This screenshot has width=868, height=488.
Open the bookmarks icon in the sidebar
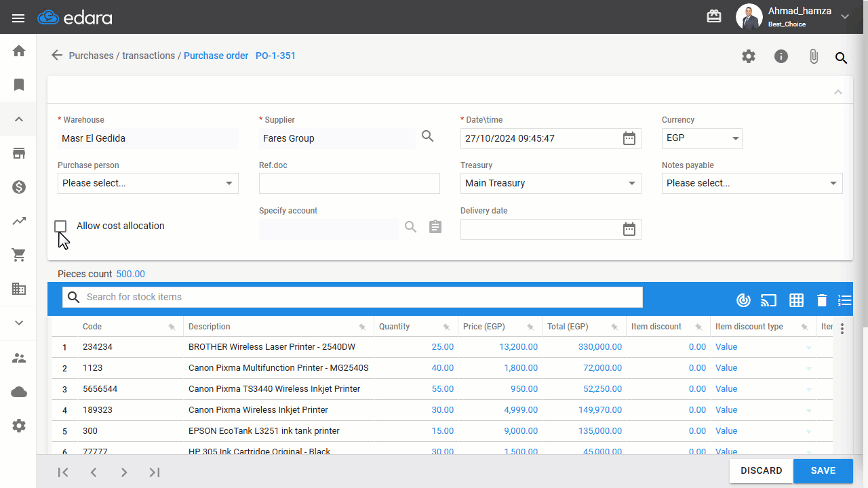coord(19,85)
